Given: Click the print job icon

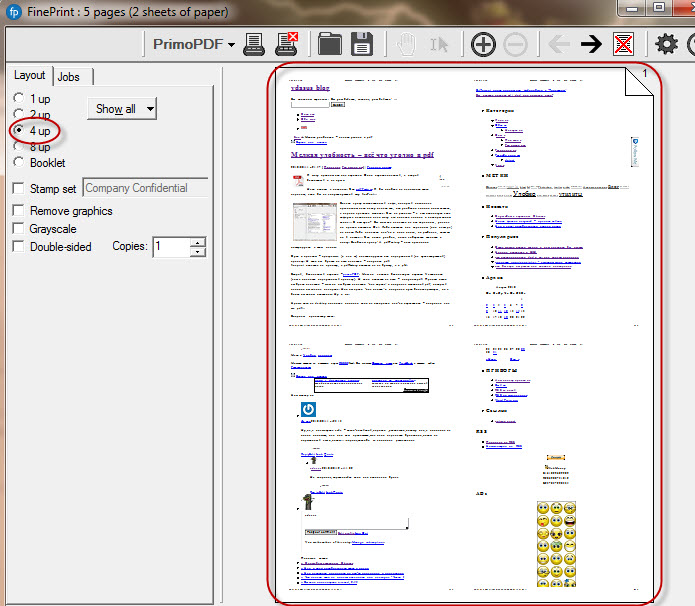Looking at the screenshot, I should coord(255,44).
